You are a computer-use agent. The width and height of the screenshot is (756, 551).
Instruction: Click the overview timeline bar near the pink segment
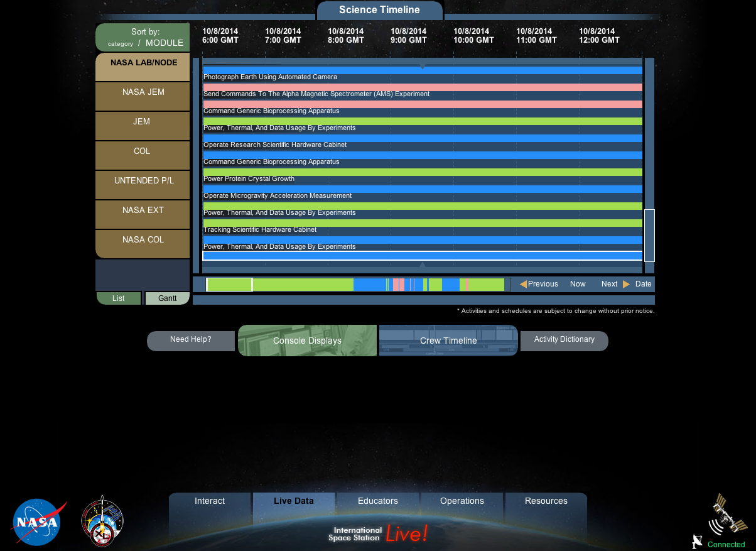[x=400, y=284]
